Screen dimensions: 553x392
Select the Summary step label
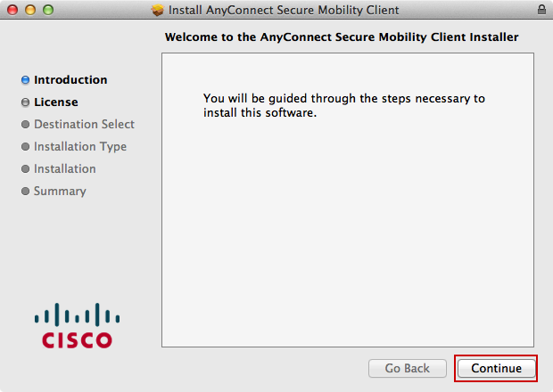point(60,192)
